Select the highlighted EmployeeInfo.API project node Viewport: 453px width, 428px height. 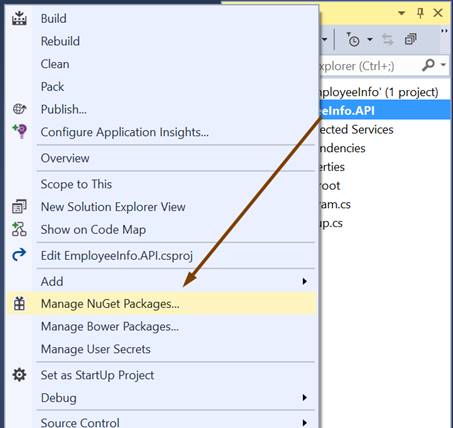pyautogui.click(x=385, y=111)
